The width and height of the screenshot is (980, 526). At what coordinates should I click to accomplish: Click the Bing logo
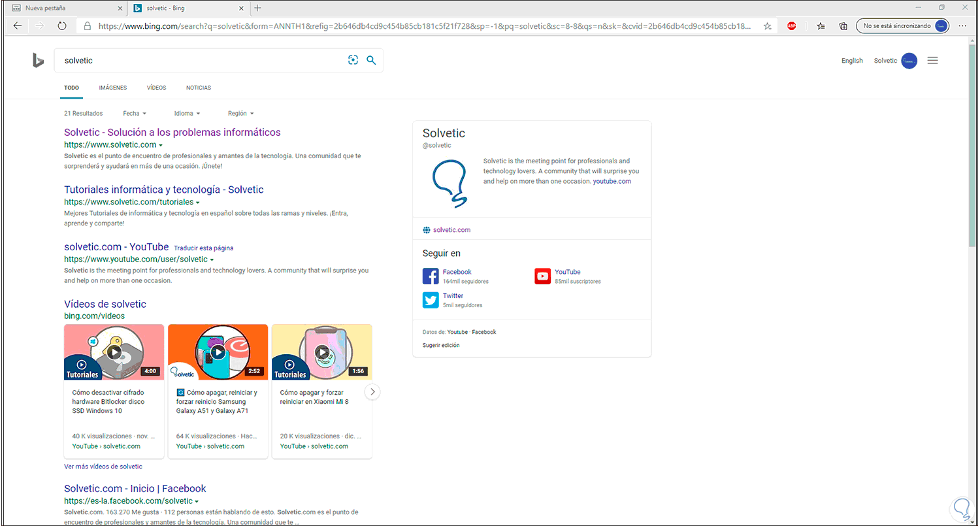point(39,61)
